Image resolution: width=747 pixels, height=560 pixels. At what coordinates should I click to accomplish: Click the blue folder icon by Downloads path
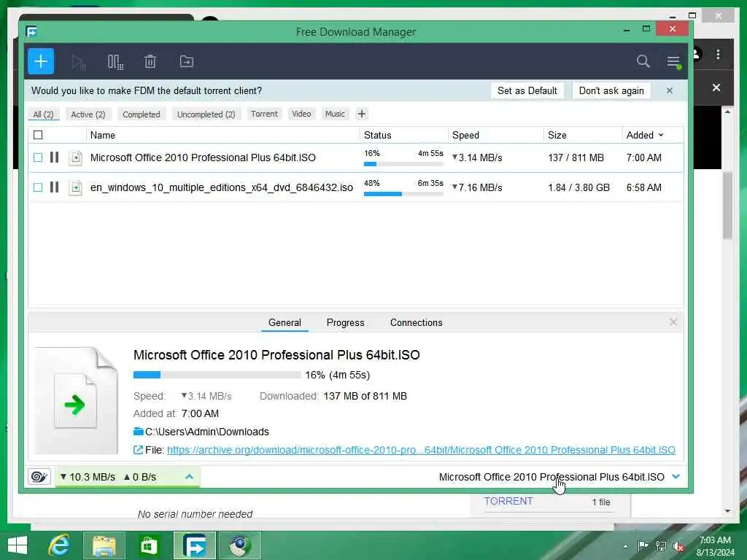point(138,432)
